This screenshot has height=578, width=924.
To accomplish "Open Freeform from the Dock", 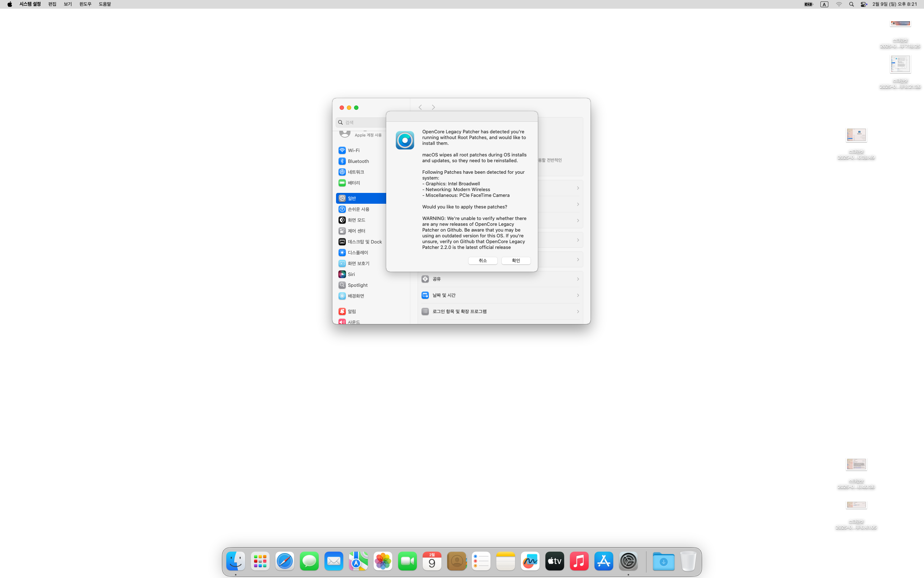I will pyautogui.click(x=530, y=561).
